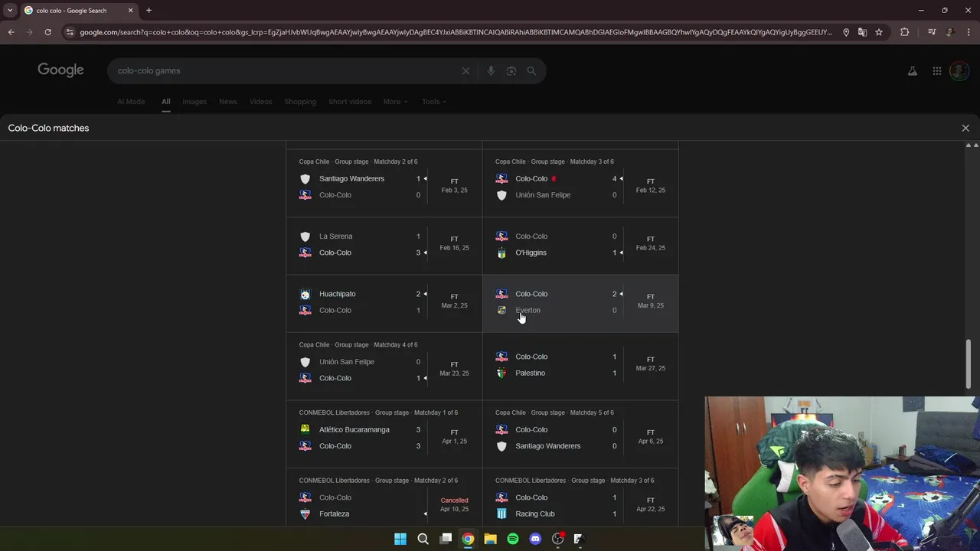Open Atlético Bucaramanga vs Colo-Colo match
The image size is (980, 551).
click(384, 434)
